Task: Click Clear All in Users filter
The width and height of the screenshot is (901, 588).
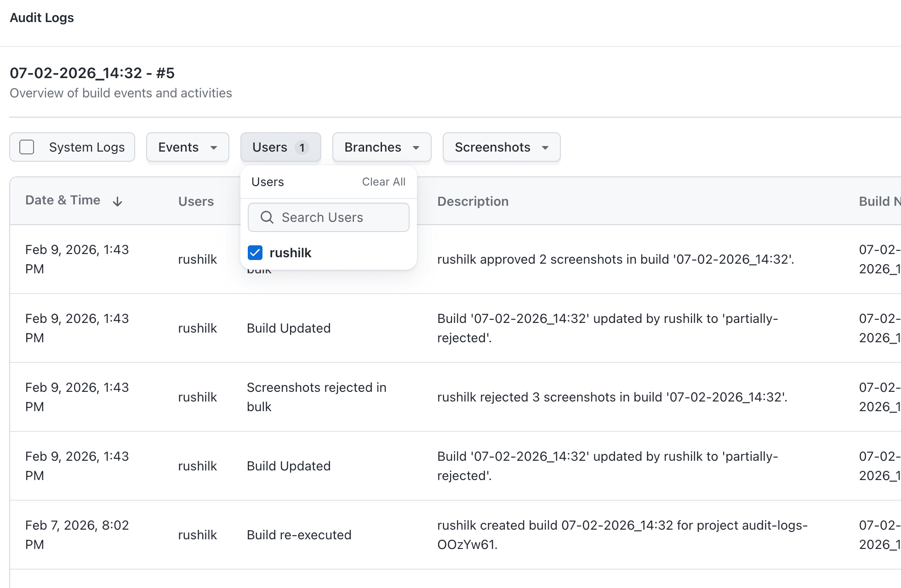Action: pyautogui.click(x=383, y=182)
